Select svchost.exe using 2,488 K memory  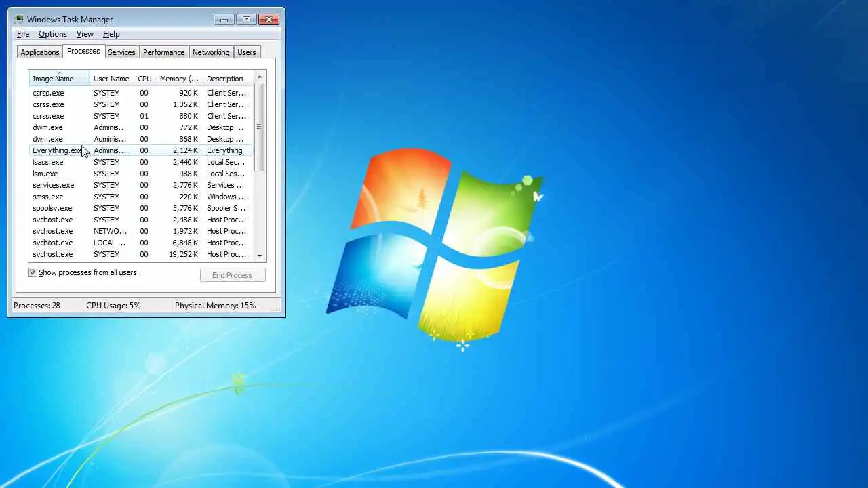pyautogui.click(x=140, y=220)
